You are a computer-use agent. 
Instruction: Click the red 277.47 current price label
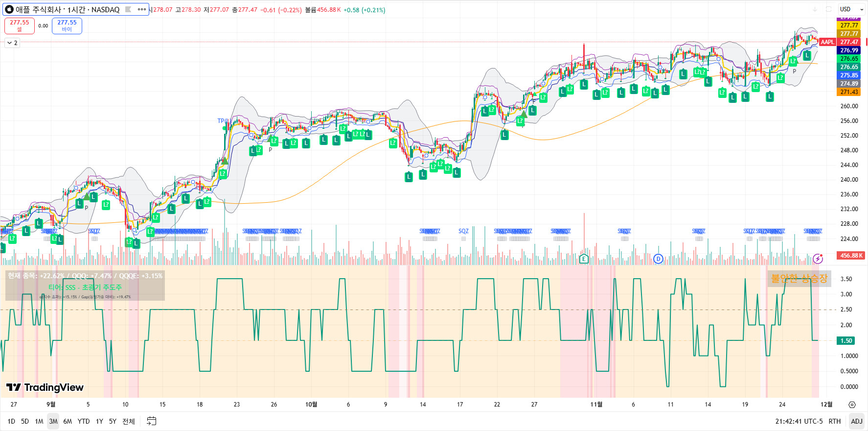point(849,42)
